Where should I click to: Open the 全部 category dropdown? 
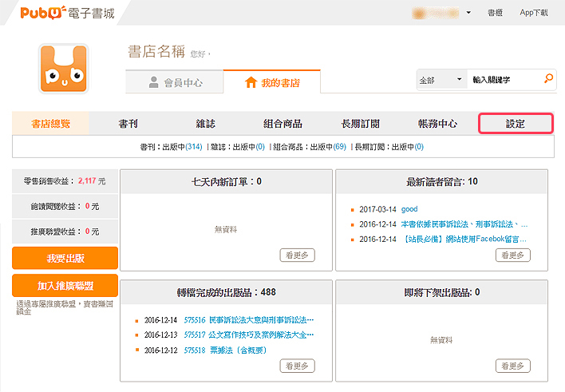(441, 80)
